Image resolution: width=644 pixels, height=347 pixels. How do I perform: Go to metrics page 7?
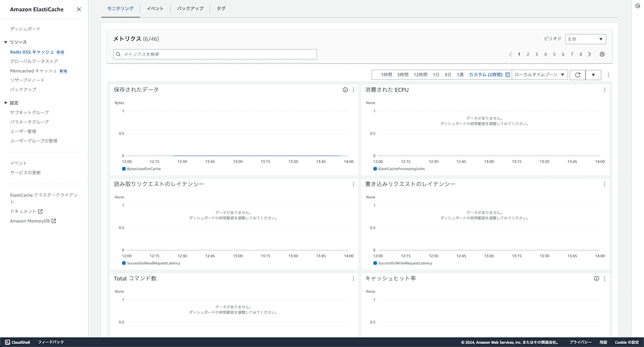572,54
